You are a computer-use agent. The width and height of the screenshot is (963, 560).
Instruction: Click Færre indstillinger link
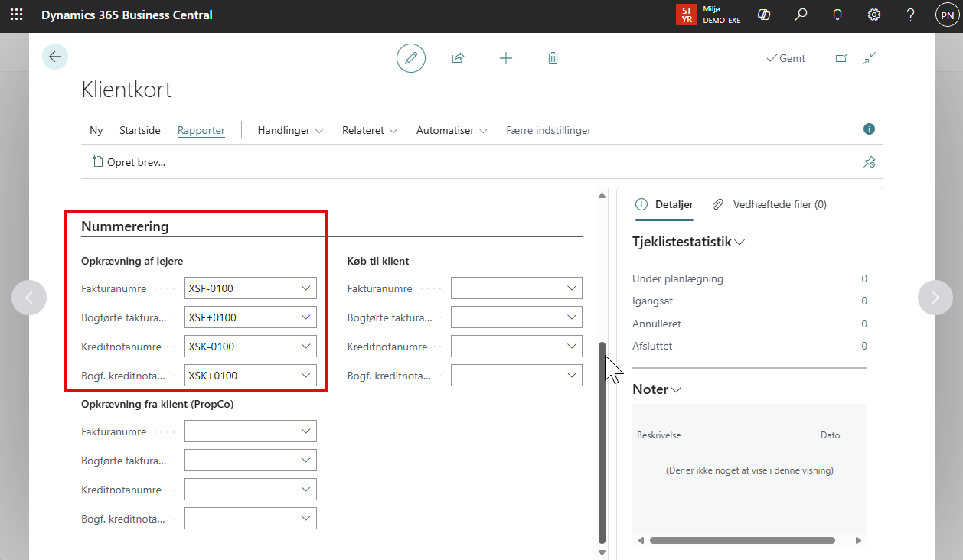tap(548, 130)
